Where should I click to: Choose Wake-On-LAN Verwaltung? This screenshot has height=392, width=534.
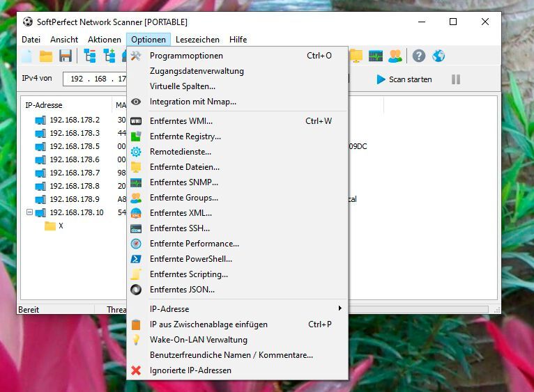coord(198,340)
